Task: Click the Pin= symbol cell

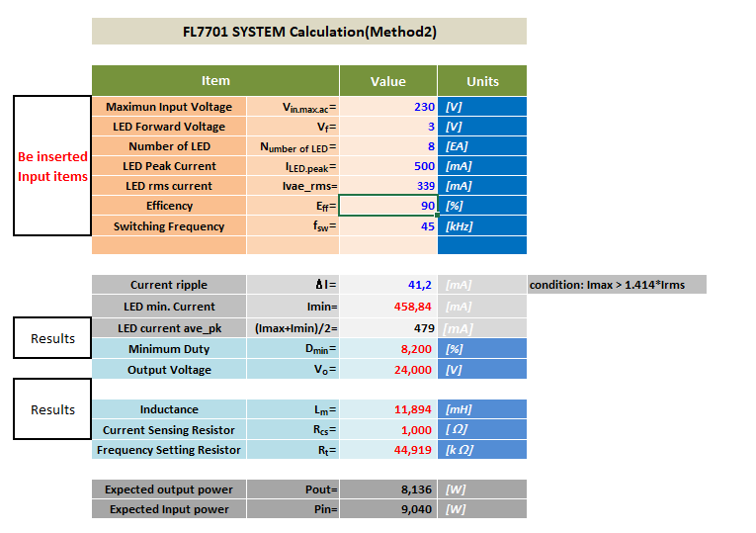Action: coord(293,509)
